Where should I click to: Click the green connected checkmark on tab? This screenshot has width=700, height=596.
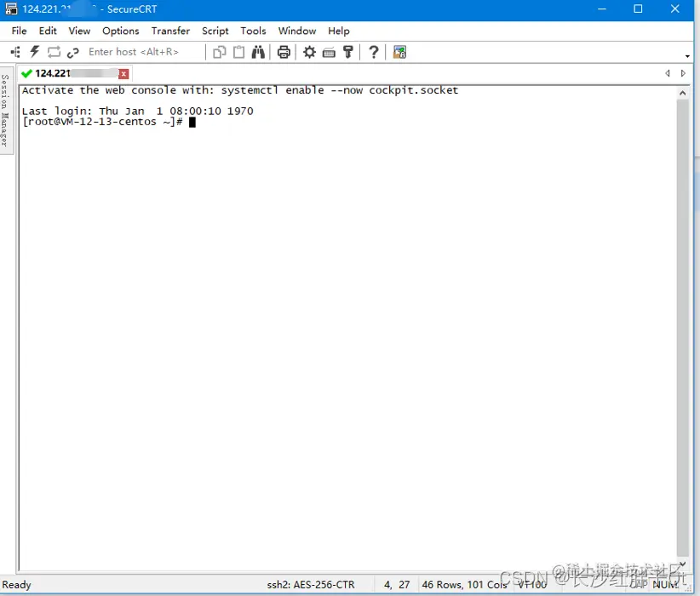[26, 73]
